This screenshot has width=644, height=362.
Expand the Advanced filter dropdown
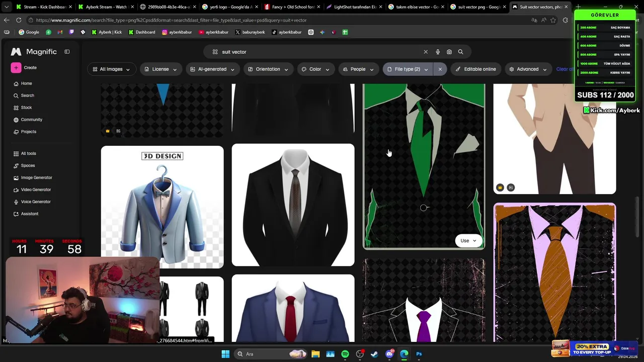[528, 69]
